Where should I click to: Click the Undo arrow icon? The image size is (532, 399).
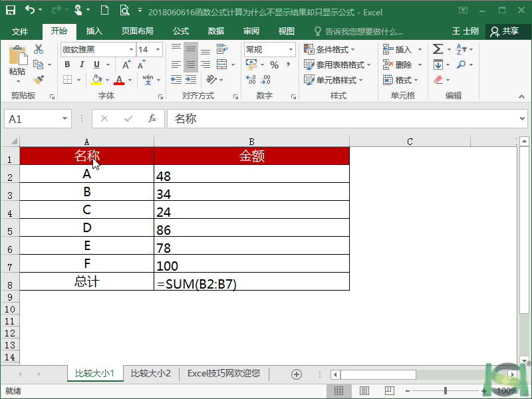(x=30, y=10)
